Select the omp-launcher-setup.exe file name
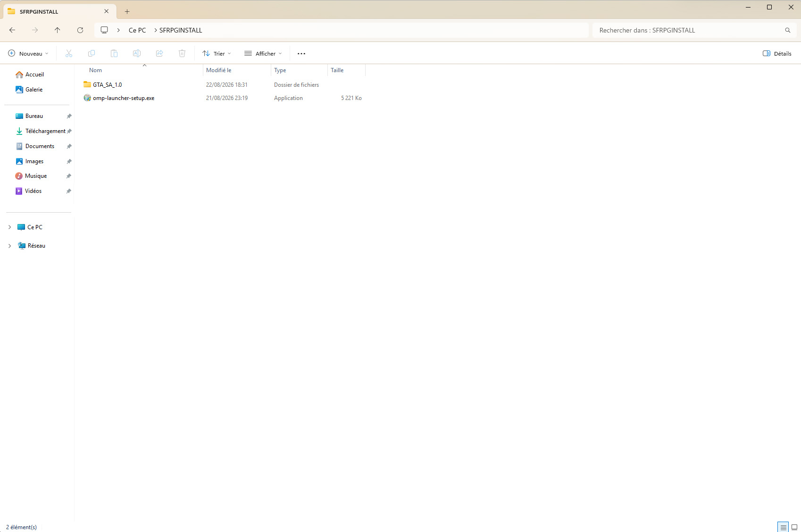 tap(124, 98)
